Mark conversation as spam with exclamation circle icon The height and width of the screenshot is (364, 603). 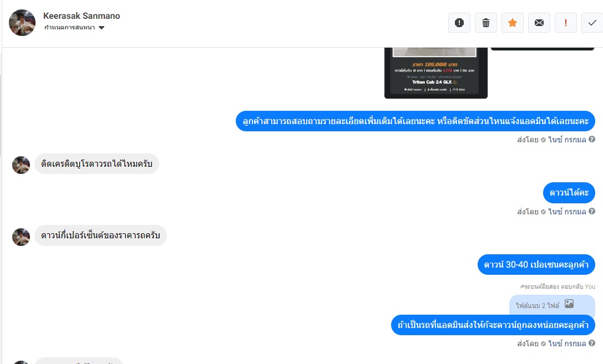[459, 23]
